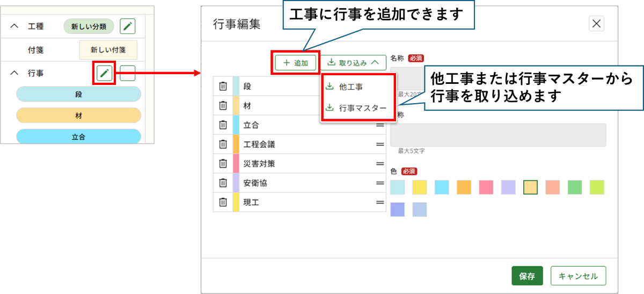The width and height of the screenshot is (644, 294).
Task: Delete the 工程会議 event via trash icon
Action: pos(223,145)
